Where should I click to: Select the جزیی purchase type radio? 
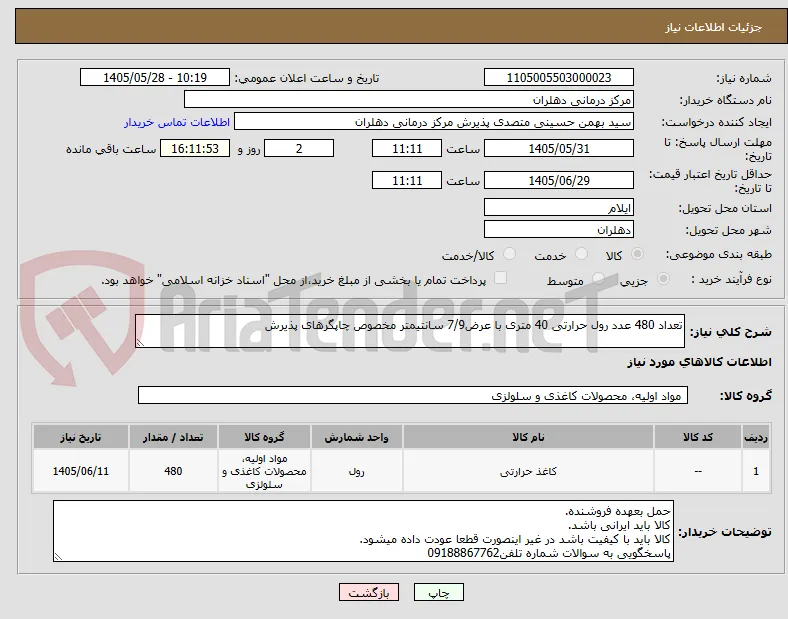(x=663, y=278)
